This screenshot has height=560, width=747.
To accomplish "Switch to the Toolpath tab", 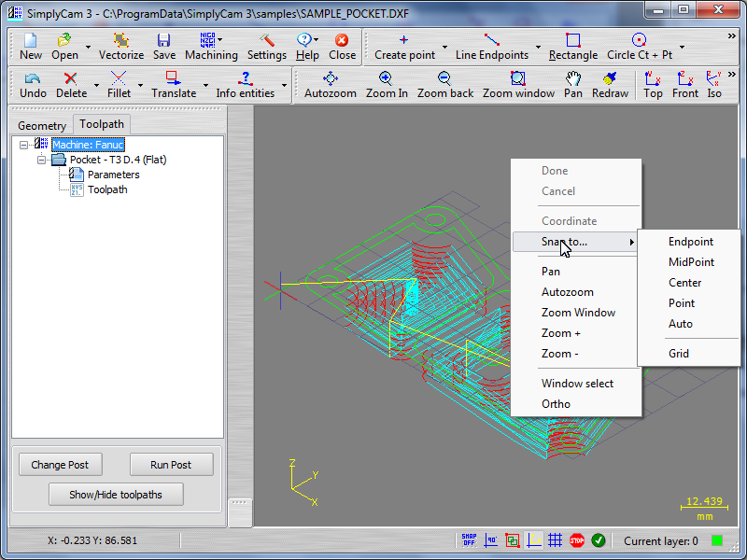I will 102,124.
